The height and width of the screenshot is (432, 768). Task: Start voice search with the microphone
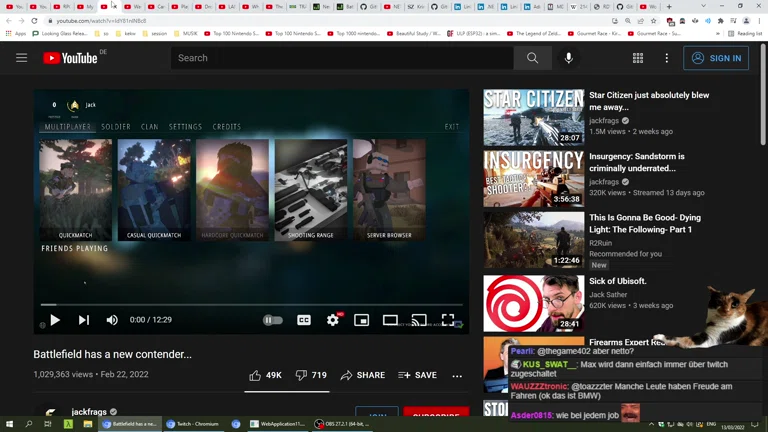[568, 58]
